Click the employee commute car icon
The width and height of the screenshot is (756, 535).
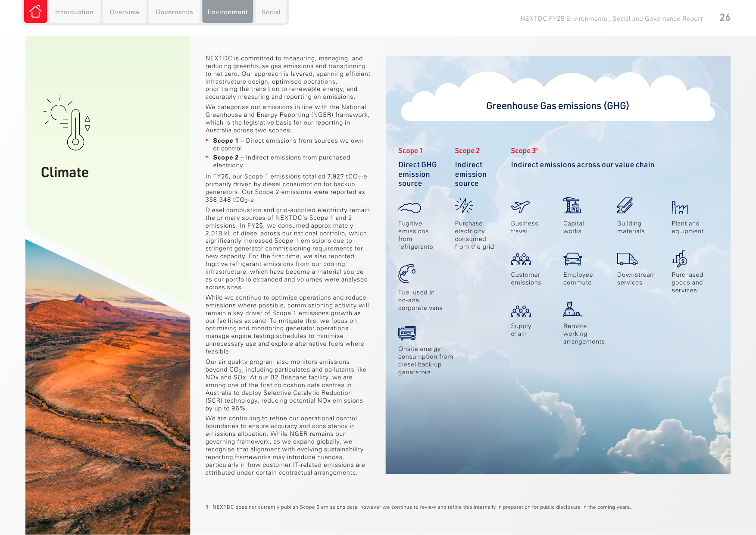coord(573,259)
